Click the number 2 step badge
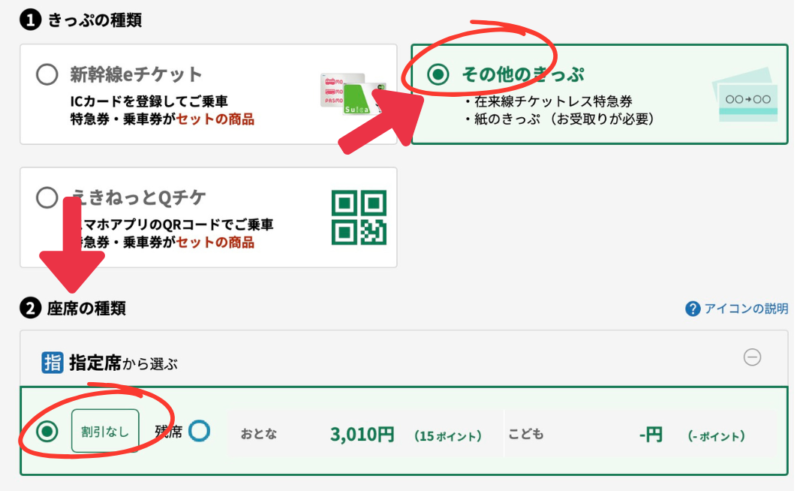Image resolution: width=800 pixels, height=491 pixels. pos(30,308)
